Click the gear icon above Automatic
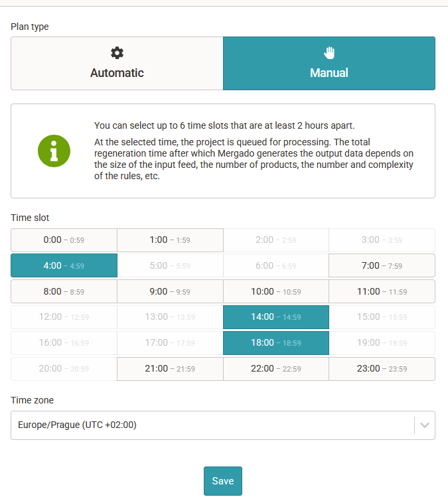 (117, 53)
